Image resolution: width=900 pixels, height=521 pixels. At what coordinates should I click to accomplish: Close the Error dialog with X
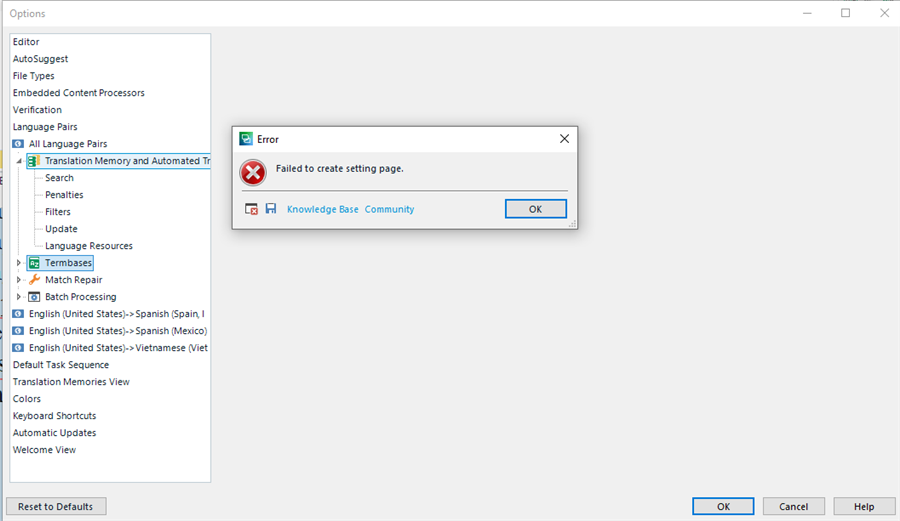pyautogui.click(x=564, y=139)
